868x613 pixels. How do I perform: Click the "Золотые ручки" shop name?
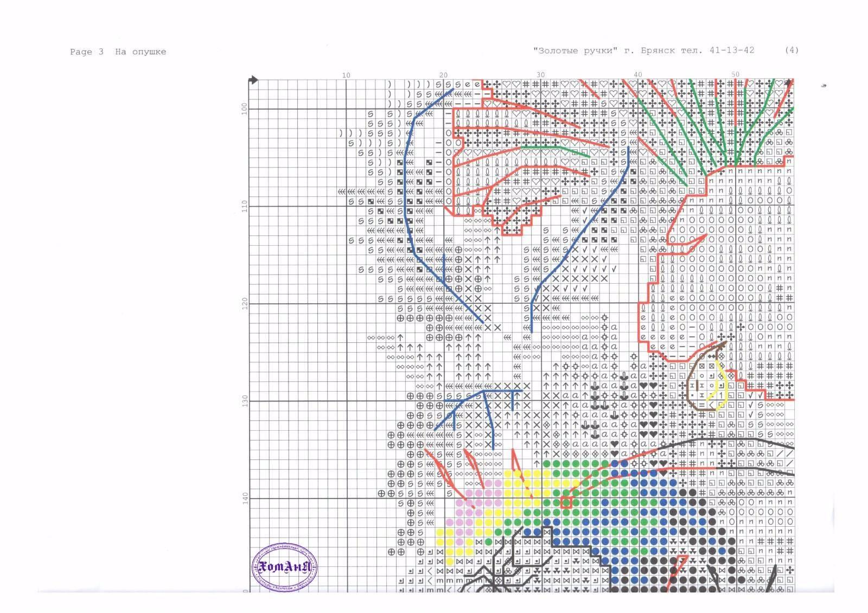point(576,50)
